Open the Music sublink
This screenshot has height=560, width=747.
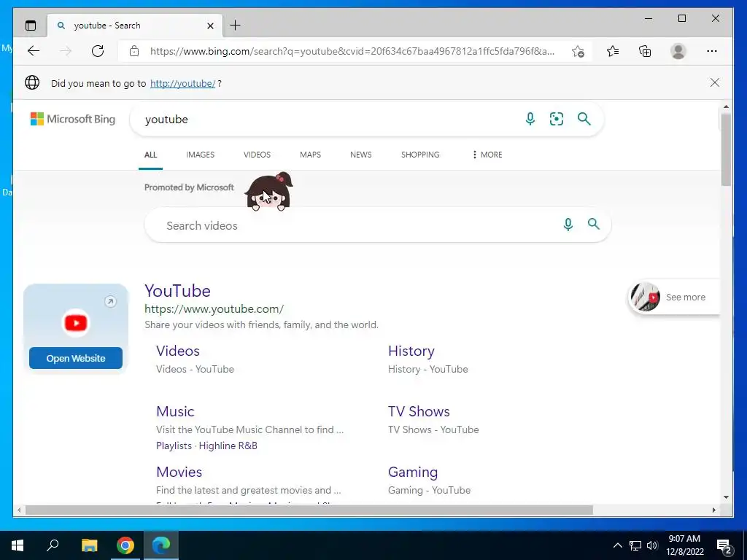pyautogui.click(x=175, y=411)
